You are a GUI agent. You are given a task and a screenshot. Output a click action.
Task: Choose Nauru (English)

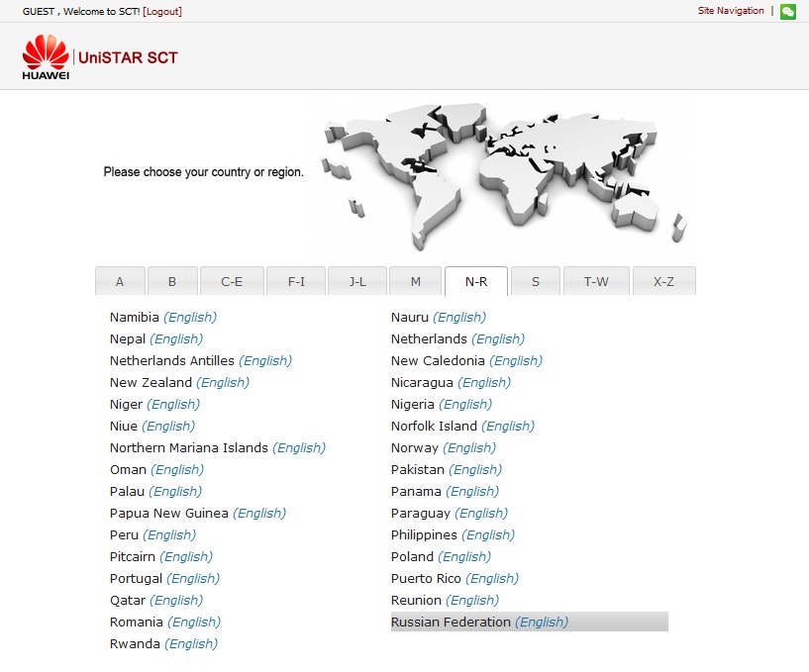point(439,317)
